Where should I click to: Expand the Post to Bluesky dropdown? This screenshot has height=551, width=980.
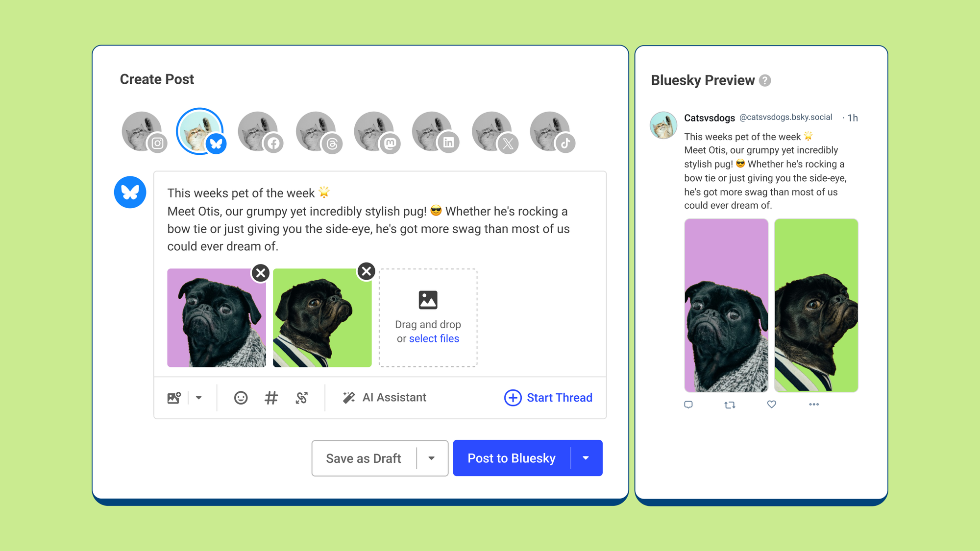pyautogui.click(x=586, y=458)
